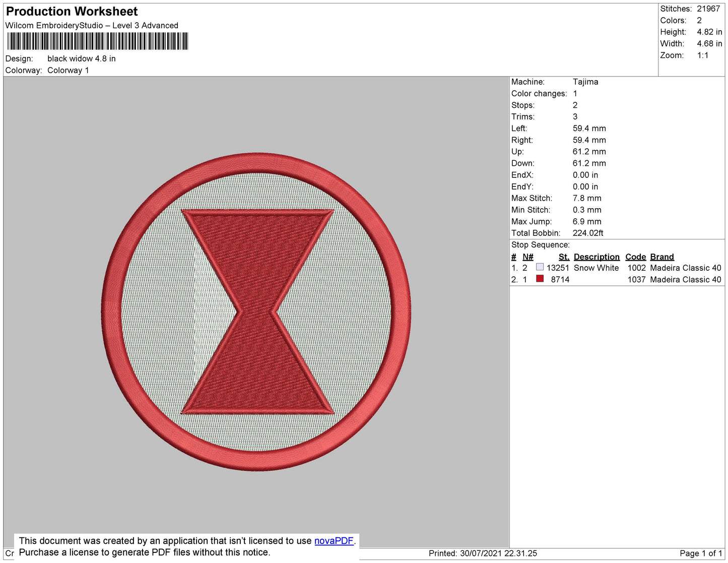Viewport: 728px width, 563px height.
Task: Click the 'Snow White' description text
Action: (596, 268)
